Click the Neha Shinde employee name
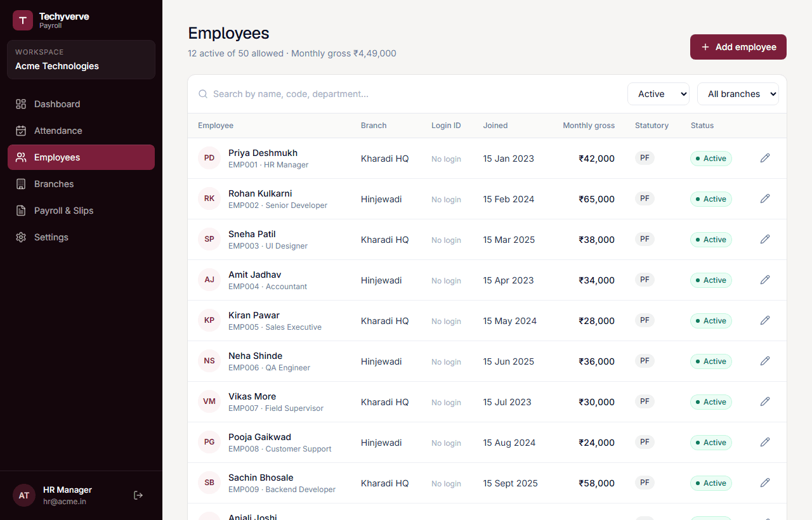 pos(256,356)
